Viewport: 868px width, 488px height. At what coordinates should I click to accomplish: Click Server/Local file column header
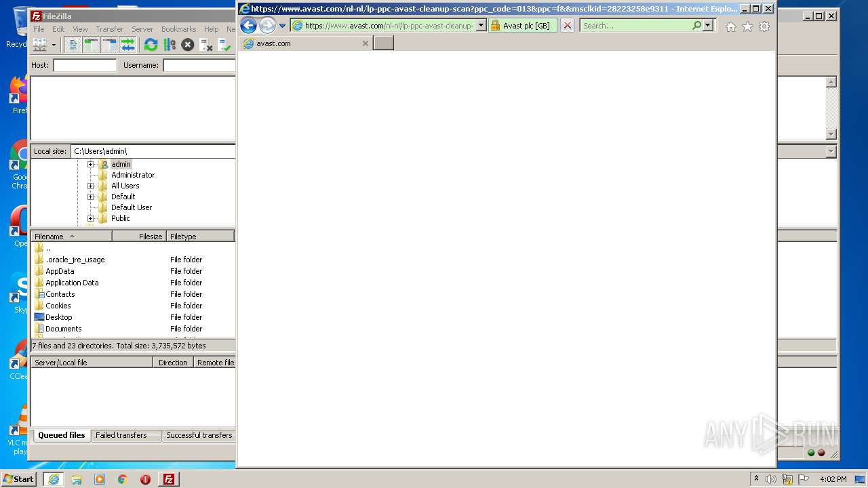(x=92, y=363)
